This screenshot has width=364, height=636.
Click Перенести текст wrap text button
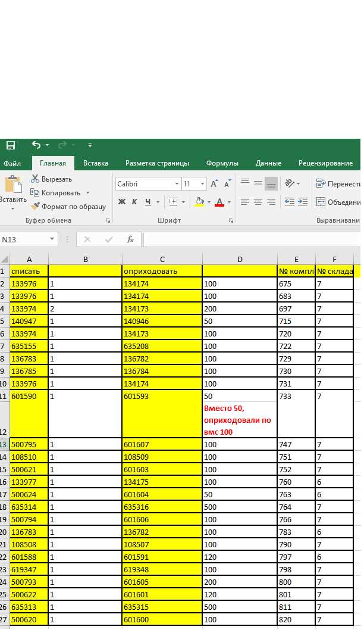[x=338, y=184]
